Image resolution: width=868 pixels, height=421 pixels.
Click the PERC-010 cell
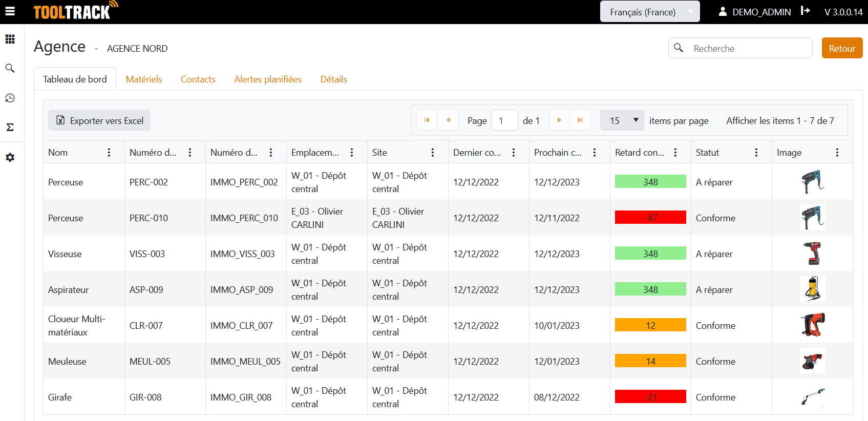coord(165,218)
